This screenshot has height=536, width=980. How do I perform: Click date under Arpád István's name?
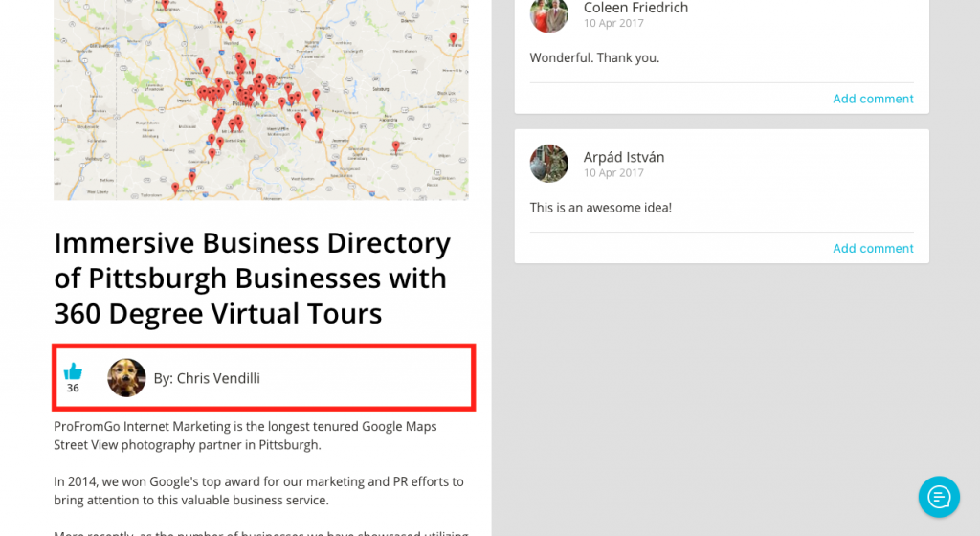(x=613, y=173)
